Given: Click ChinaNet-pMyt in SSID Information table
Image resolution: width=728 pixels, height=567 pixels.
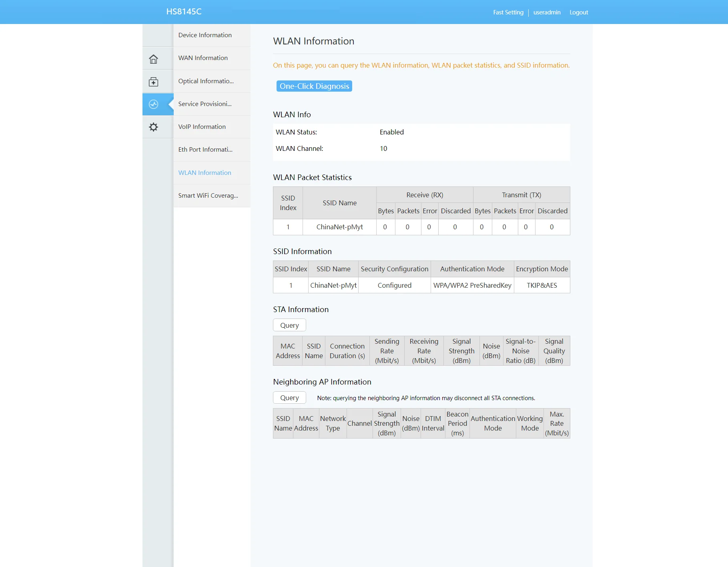Looking at the screenshot, I should (x=333, y=285).
